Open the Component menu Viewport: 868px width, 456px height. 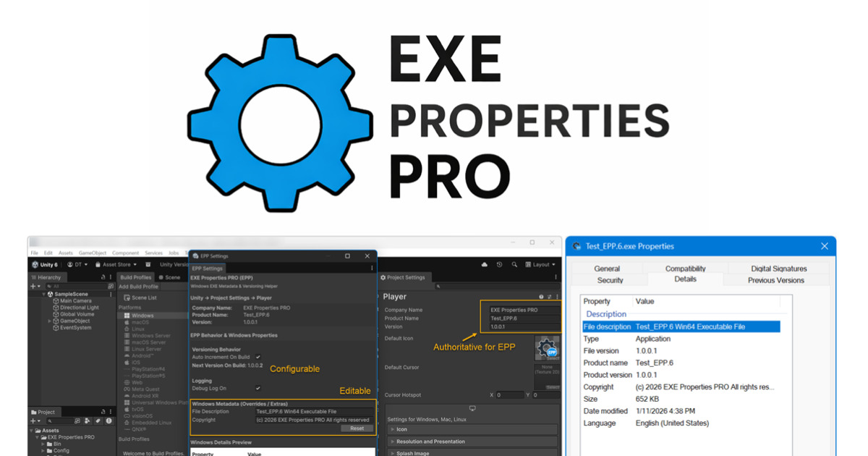(x=125, y=253)
